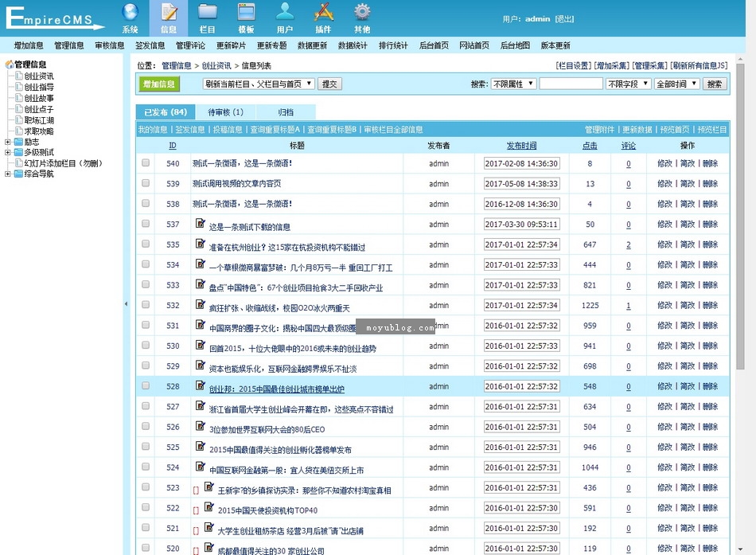Image resolution: width=756 pixels, height=555 pixels.
Task: Expand the 综合导航 tree node
Action: coord(8,174)
